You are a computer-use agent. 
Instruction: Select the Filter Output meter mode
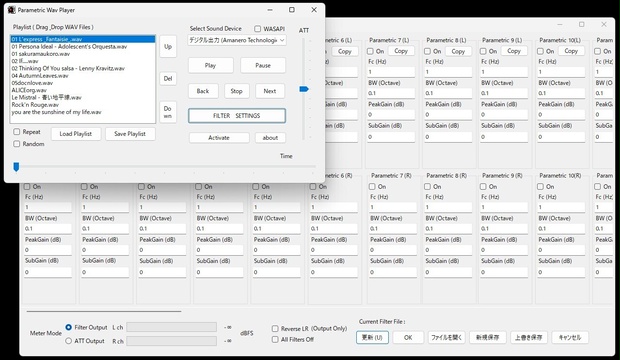click(x=68, y=327)
